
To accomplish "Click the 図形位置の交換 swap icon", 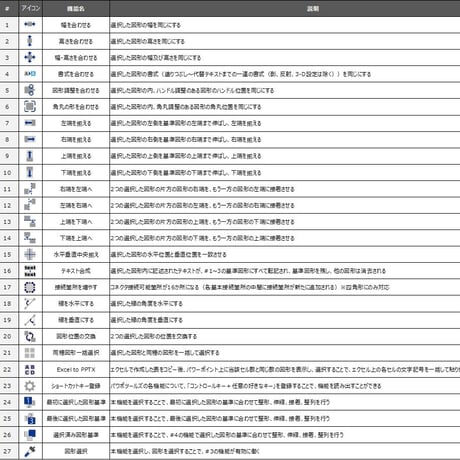I will coord(30,336).
